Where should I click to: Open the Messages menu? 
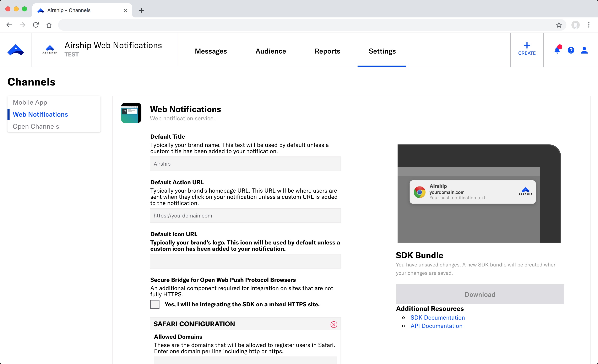click(x=211, y=51)
